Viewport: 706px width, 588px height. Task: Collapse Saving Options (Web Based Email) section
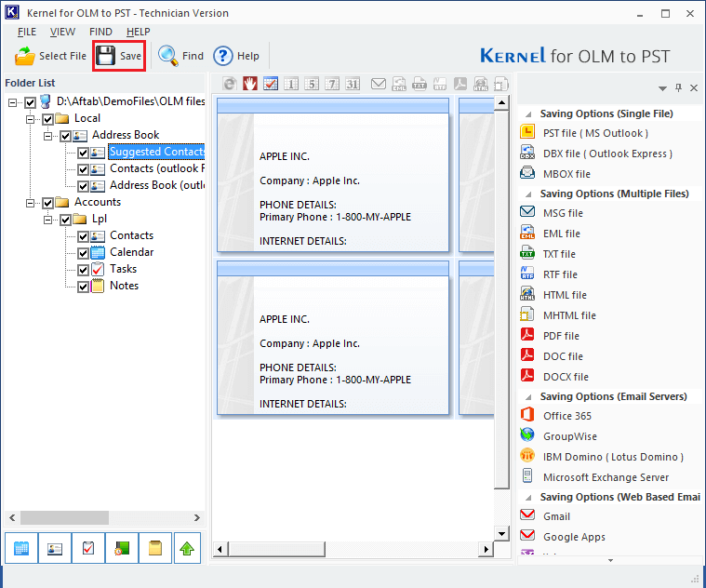(529, 498)
